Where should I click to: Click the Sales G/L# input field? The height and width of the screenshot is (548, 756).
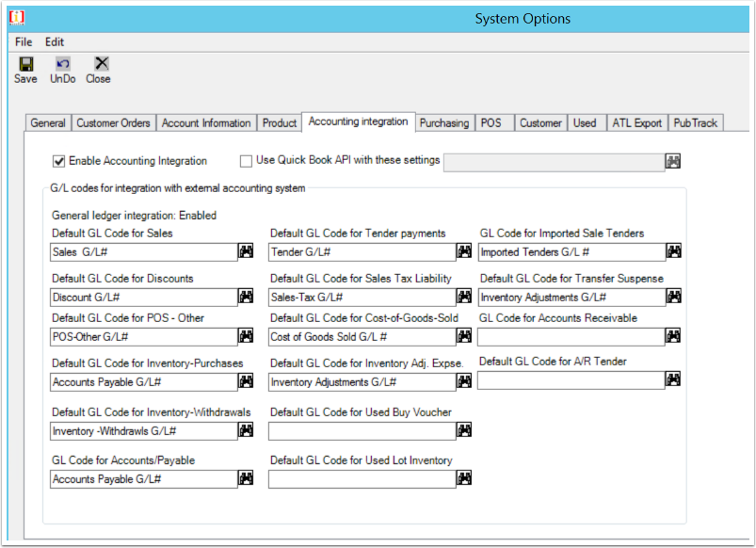pyautogui.click(x=144, y=251)
